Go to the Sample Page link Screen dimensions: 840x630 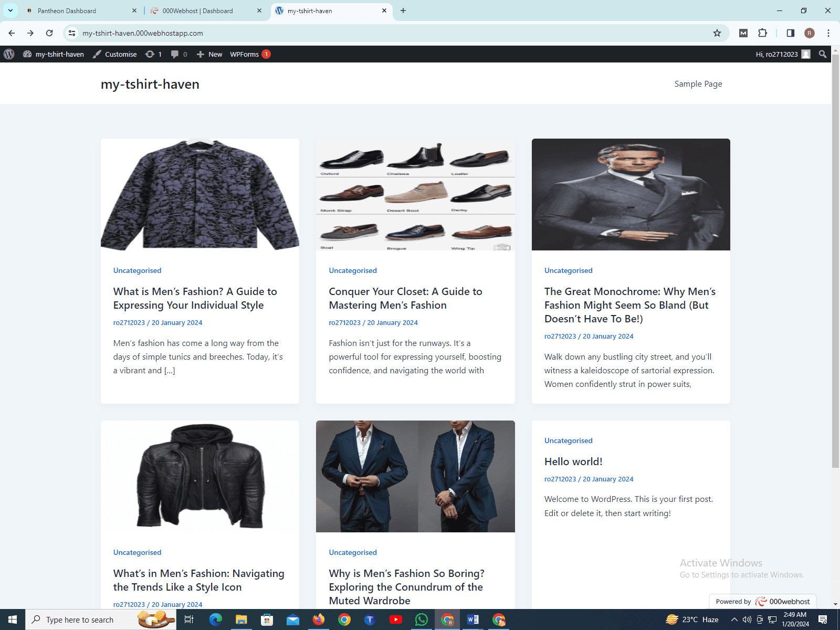[698, 84]
